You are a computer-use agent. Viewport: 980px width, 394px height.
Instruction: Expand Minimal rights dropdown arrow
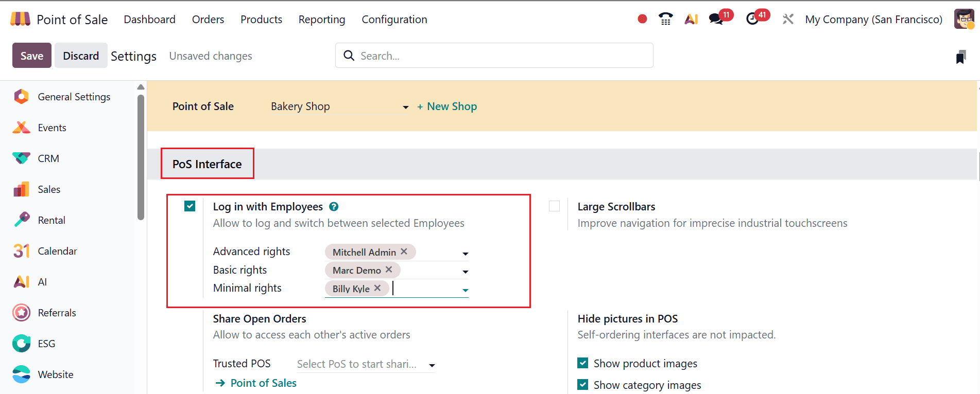466,290
